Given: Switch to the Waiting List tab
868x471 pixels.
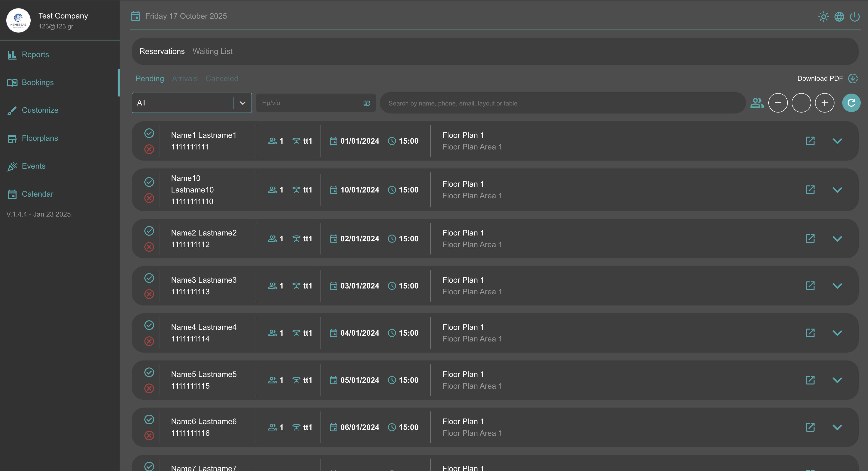Looking at the screenshot, I should coord(212,52).
